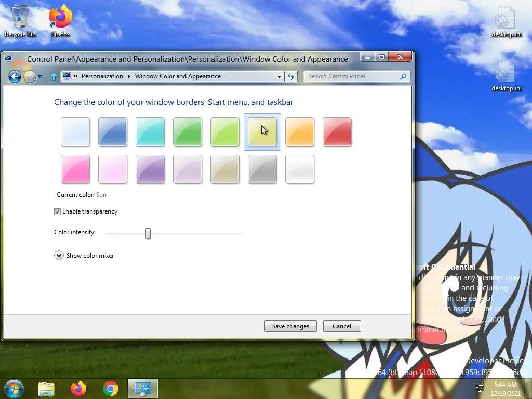
Task: Launch Firefox from the taskbar
Action: (78, 389)
